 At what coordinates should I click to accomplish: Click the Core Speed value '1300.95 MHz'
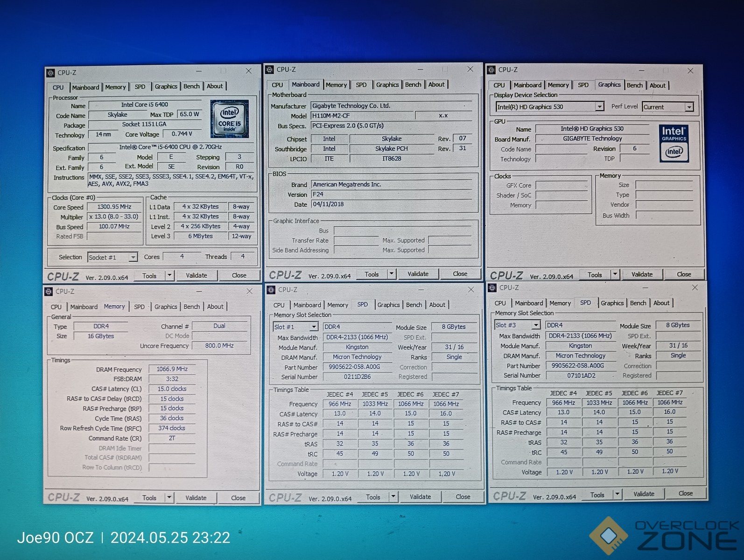pyautogui.click(x=114, y=207)
